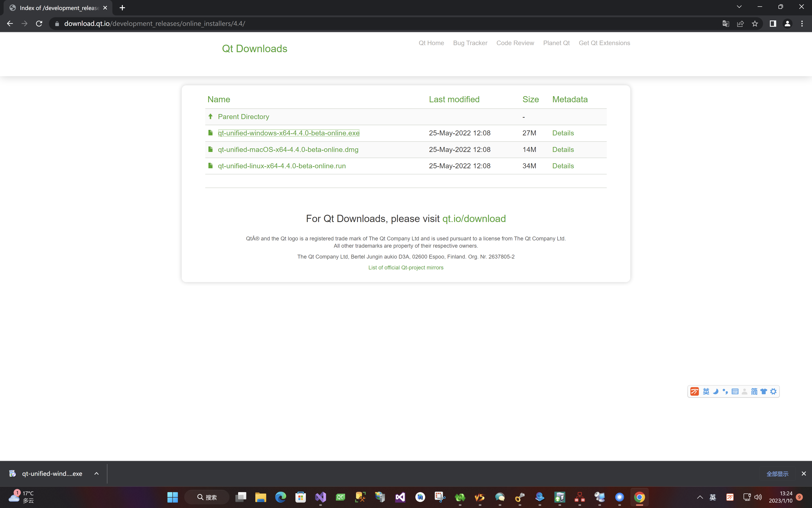812x508 pixels.
Task: Launch Microsoft Edge from taskbar
Action: pyautogui.click(x=280, y=497)
